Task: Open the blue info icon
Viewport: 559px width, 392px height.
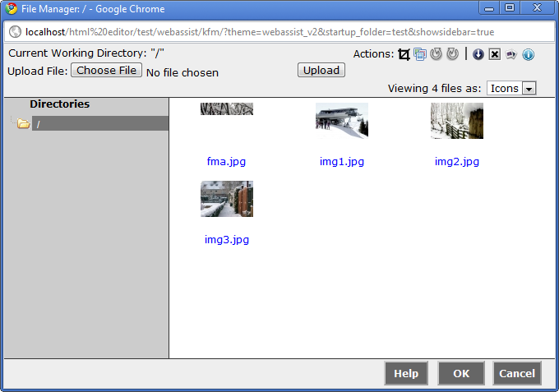Action: click(528, 54)
